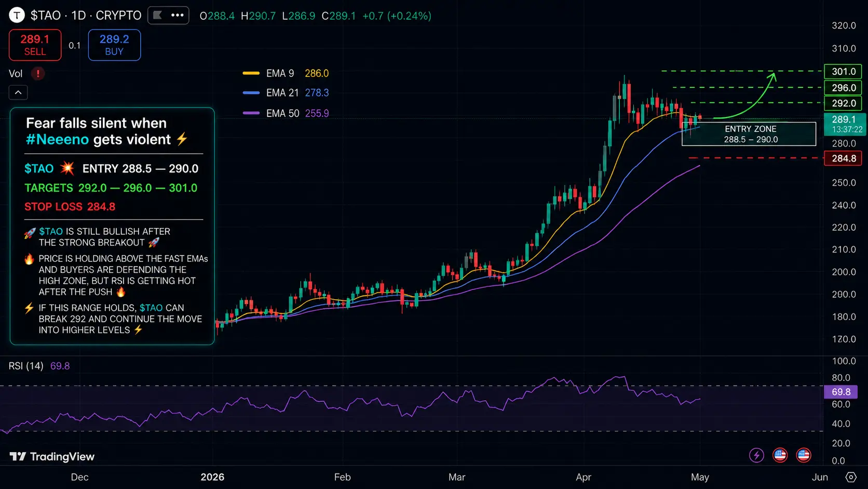Viewport: 868px width, 489px height.
Task: Click the Jun label on the time axis
Action: pyautogui.click(x=820, y=477)
